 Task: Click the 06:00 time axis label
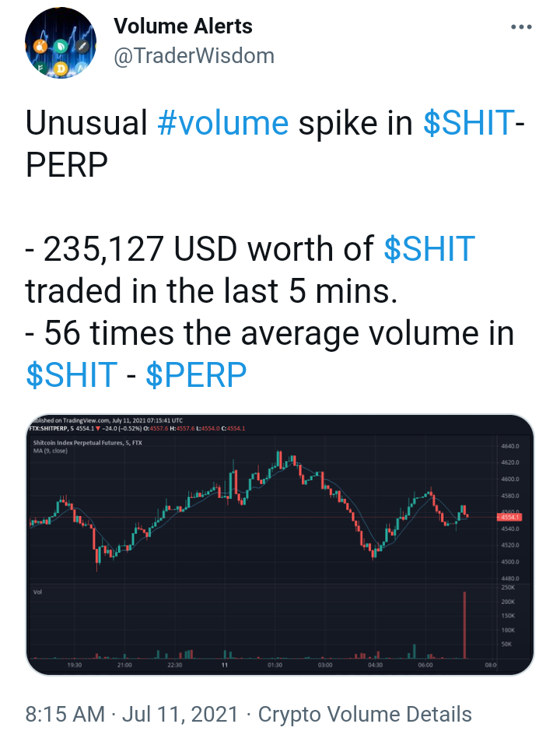tap(425, 665)
